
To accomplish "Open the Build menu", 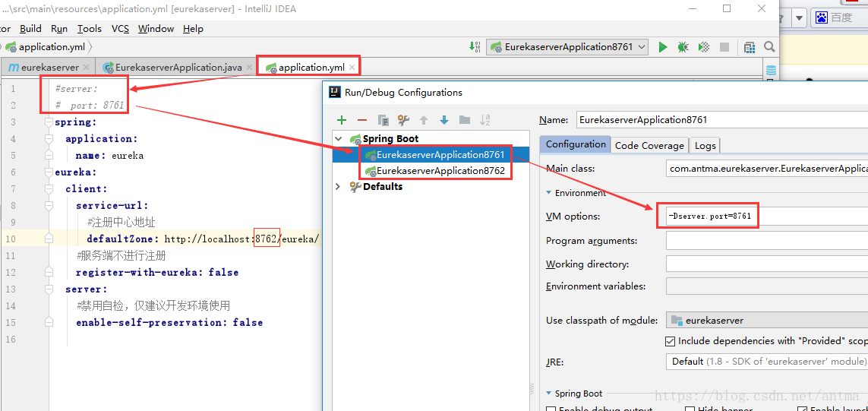I will [x=30, y=29].
